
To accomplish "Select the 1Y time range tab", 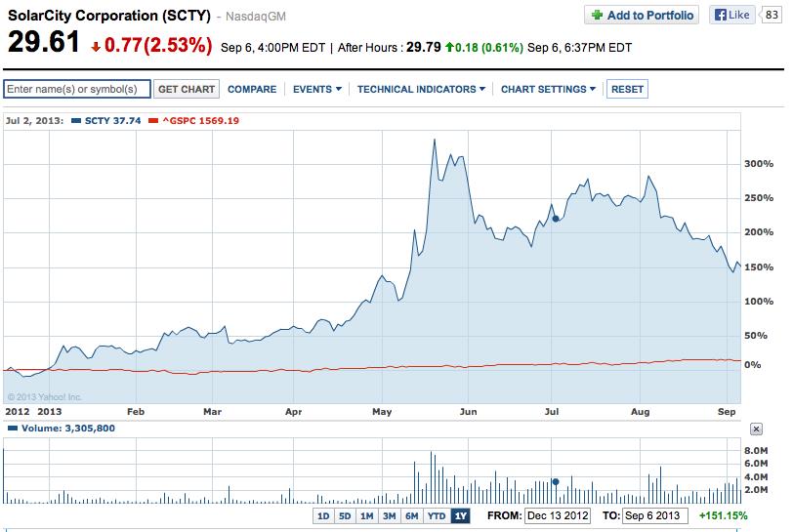I will point(460,515).
